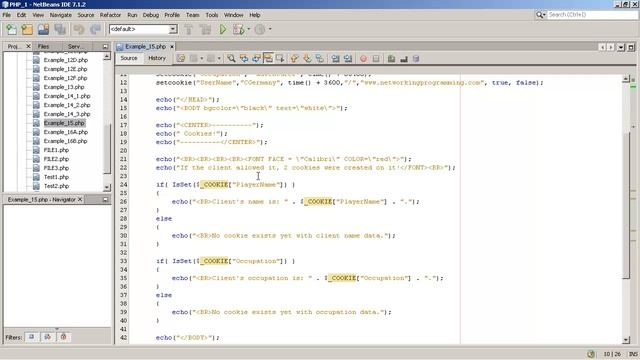This screenshot has width=640, height=360.
Task: Click the New Project toolbar icon
Action: pyautogui.click(x=27, y=29)
